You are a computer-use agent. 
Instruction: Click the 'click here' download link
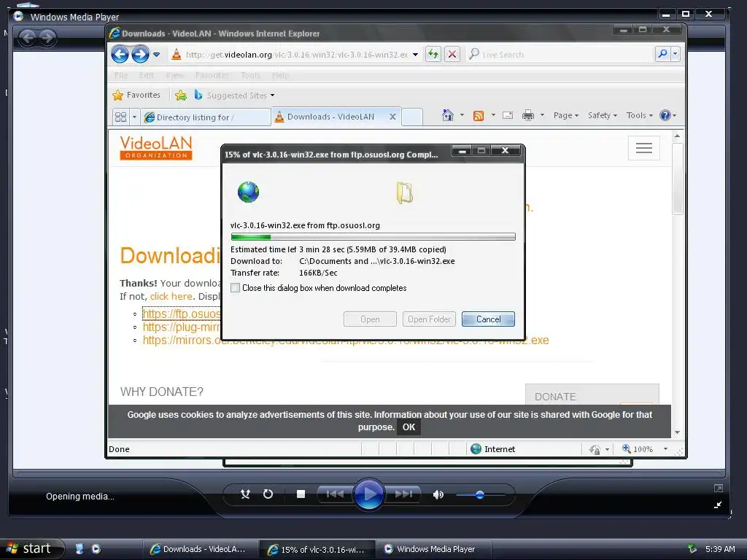[171, 296]
